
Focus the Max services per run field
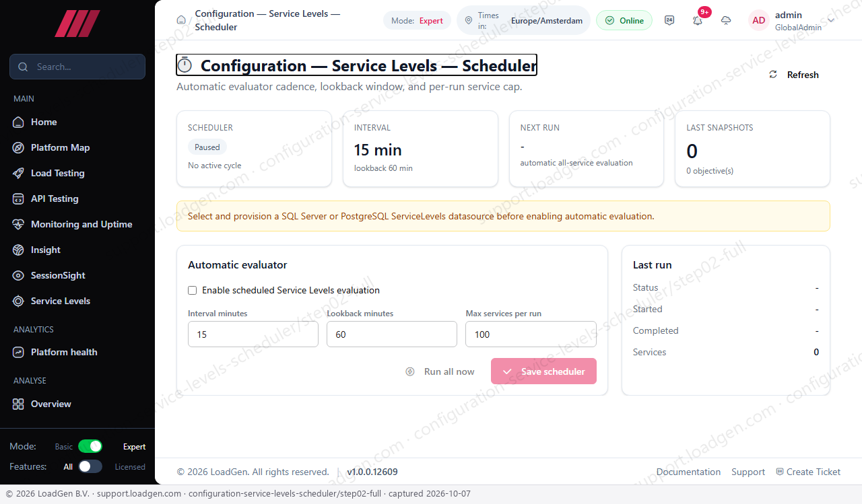(531, 334)
